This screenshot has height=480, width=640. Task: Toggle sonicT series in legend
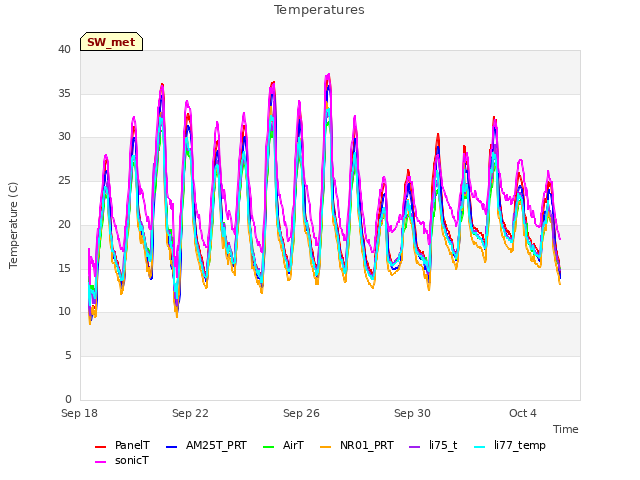[x=122, y=460]
